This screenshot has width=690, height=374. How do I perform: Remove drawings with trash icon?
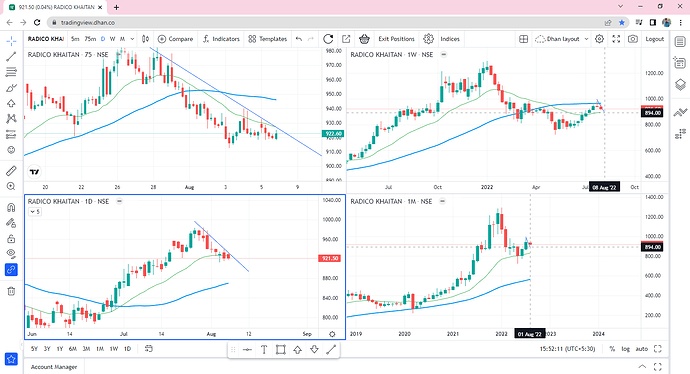[x=11, y=291]
